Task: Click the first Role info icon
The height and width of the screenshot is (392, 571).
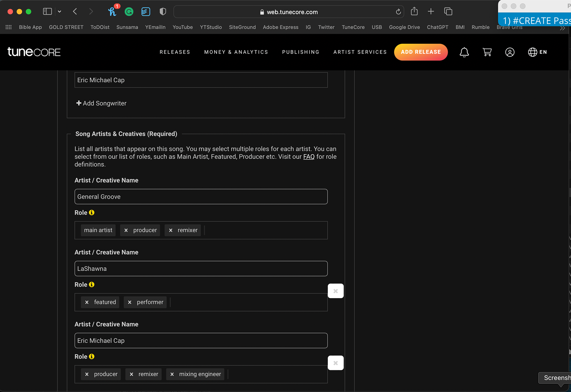Action: point(92,212)
